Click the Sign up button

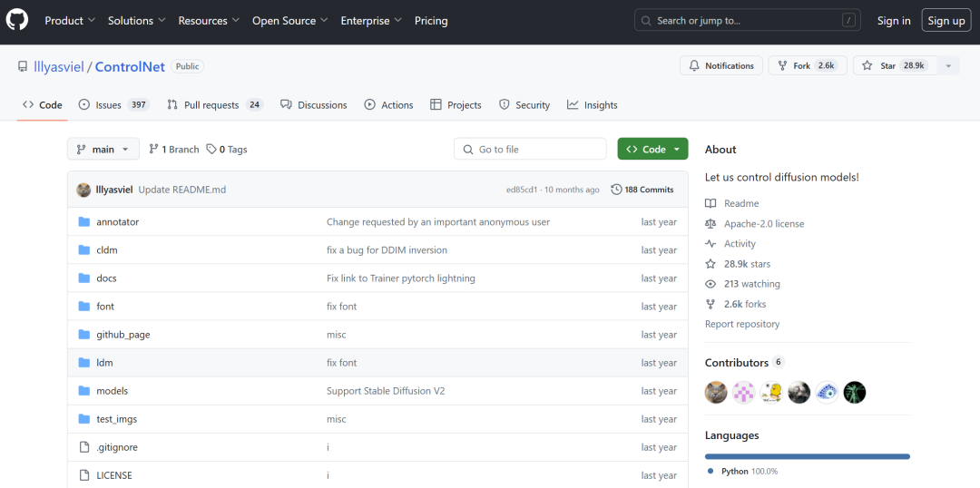pos(946,21)
